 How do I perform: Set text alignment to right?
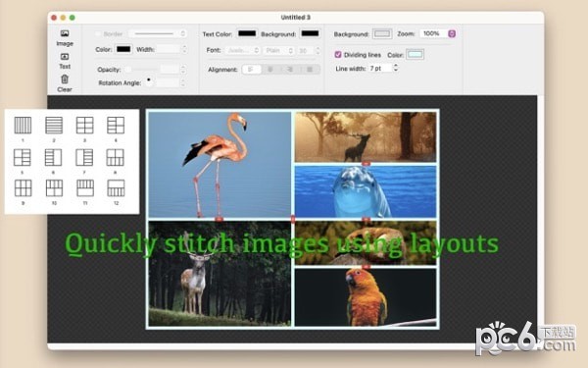pos(290,70)
